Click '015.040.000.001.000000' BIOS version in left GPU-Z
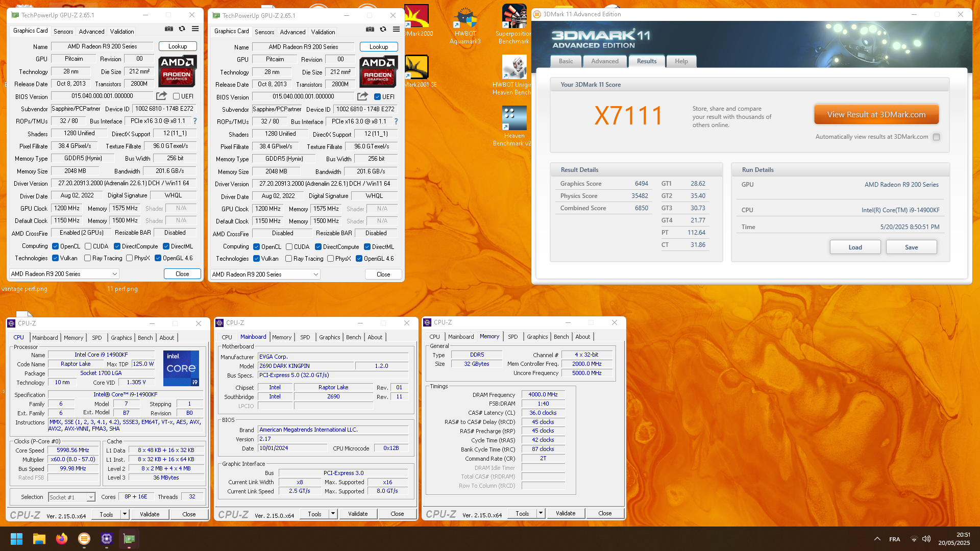 pos(102,96)
